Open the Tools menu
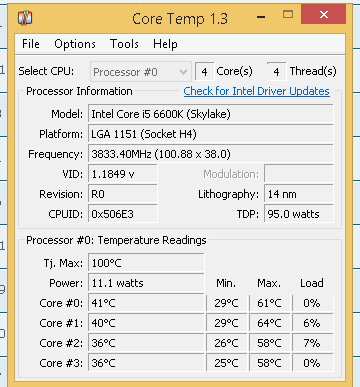The height and width of the screenshot is (387, 360). 124,44
